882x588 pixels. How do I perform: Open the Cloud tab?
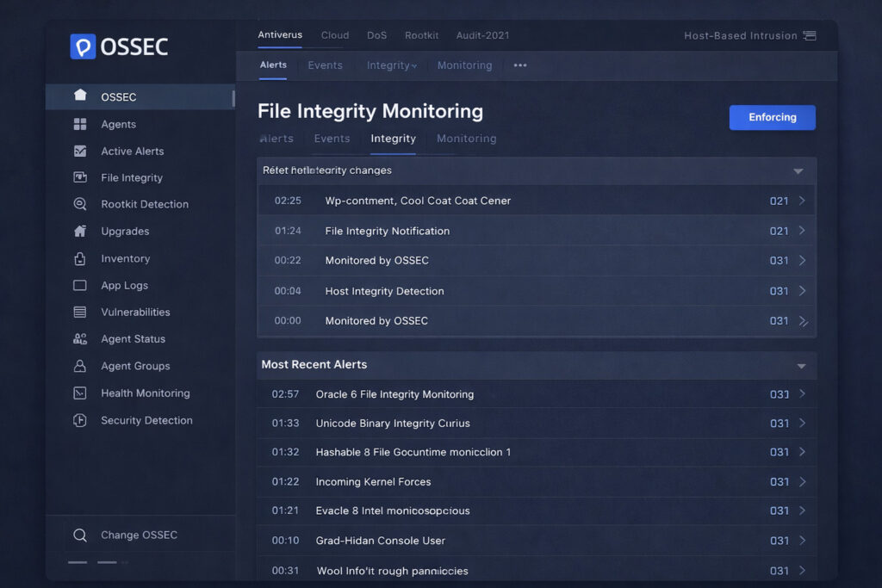tap(335, 35)
